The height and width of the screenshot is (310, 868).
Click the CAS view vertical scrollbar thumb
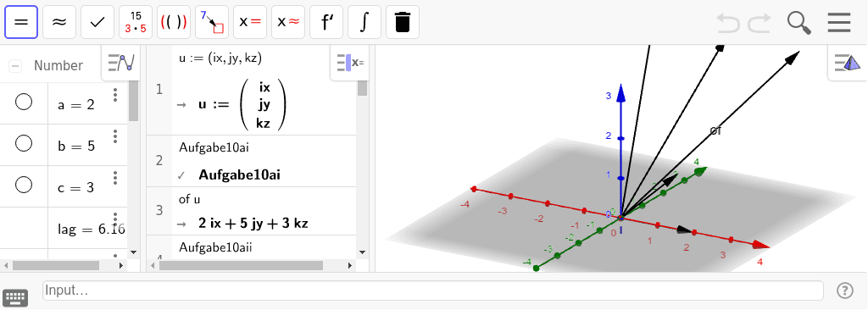[362, 88]
